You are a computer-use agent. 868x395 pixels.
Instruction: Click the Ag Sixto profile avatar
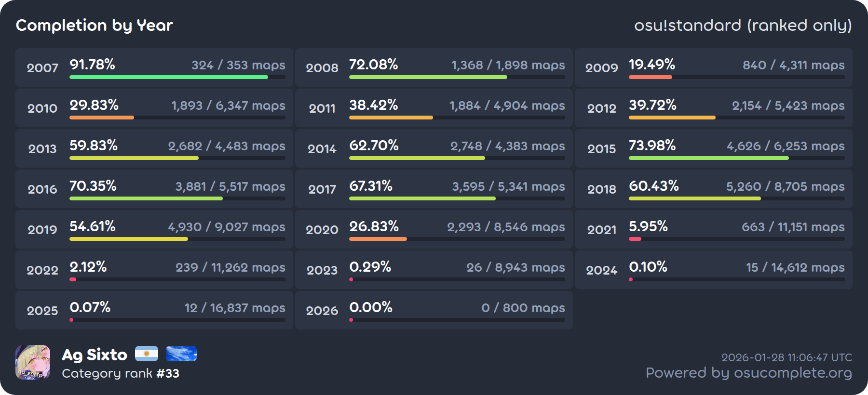pos(33,362)
